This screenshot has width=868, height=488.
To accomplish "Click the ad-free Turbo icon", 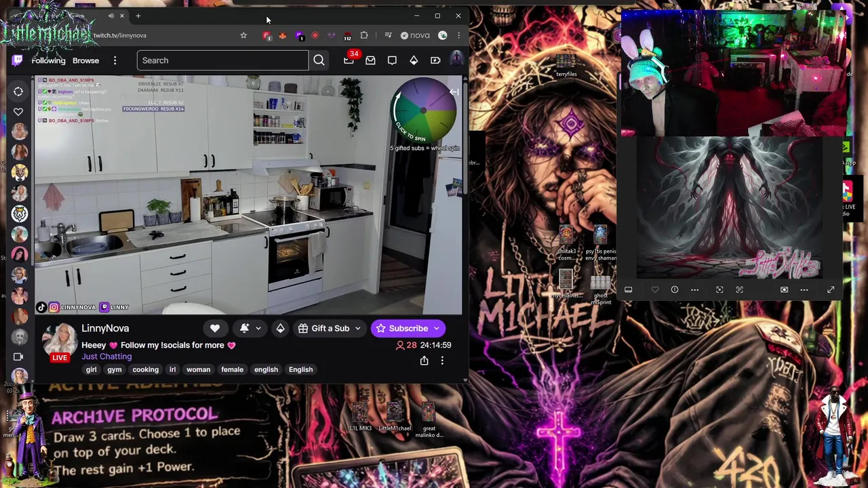I will 435,60.
